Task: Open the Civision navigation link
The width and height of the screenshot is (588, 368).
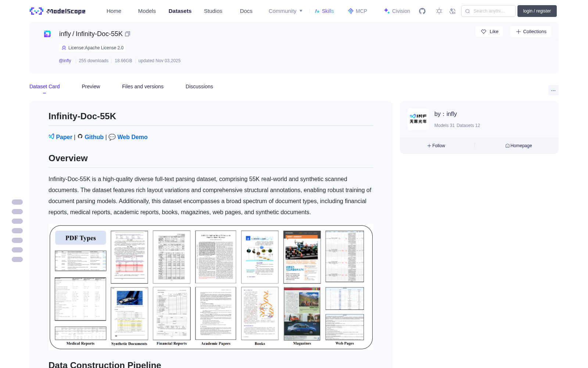Action: point(397,11)
